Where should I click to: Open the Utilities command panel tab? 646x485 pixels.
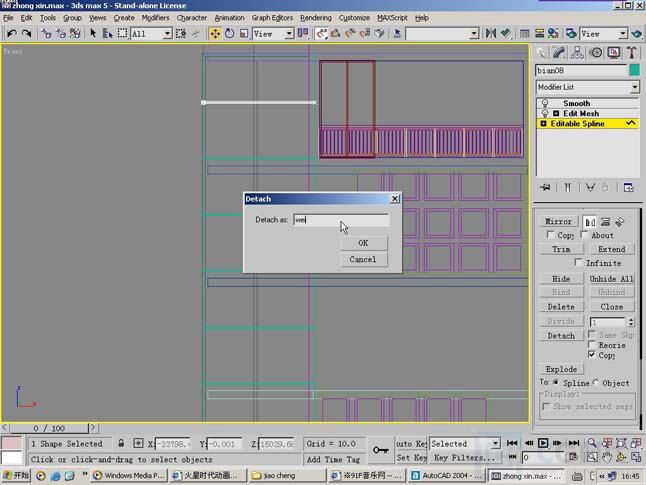632,53
